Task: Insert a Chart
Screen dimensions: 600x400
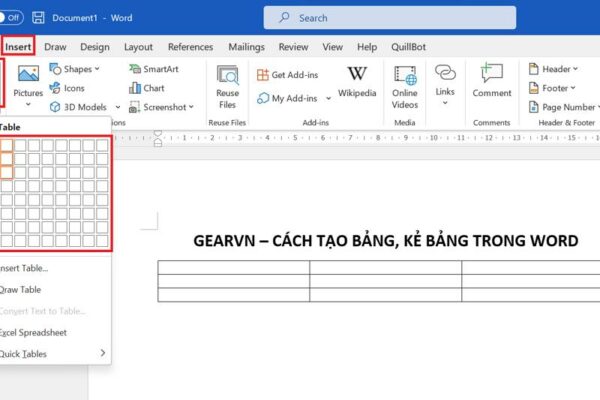Action: click(147, 88)
